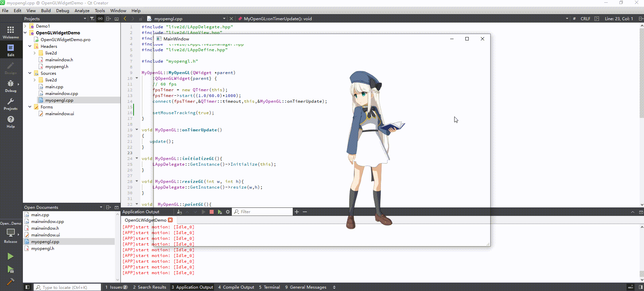Click the Type to locate field
The image size is (644, 291).
tap(67, 287)
